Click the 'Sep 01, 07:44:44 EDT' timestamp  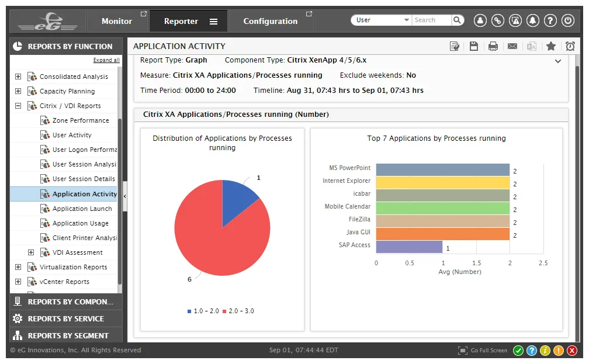[x=303, y=350]
